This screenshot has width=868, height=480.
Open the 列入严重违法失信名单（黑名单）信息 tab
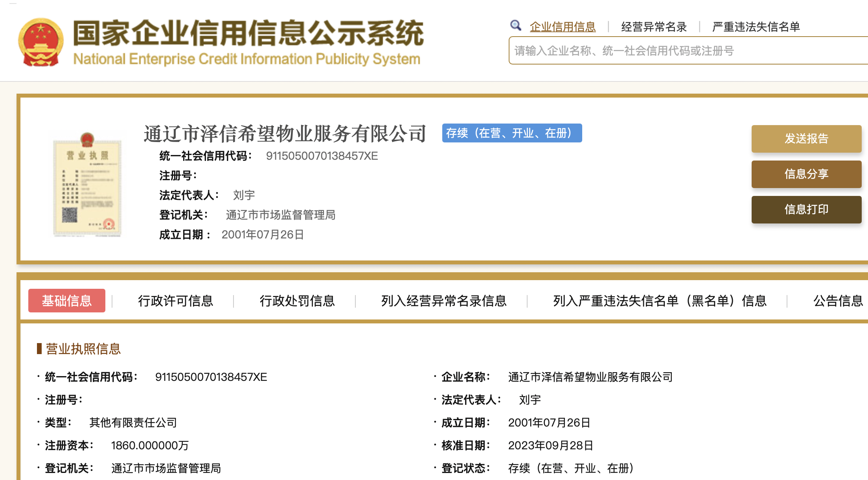660,301
